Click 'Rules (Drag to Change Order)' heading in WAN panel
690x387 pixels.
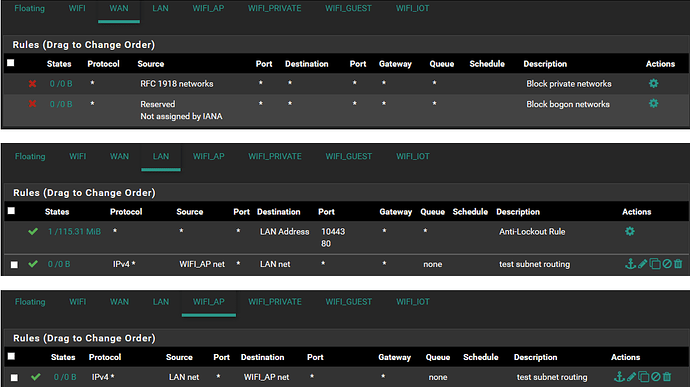(x=84, y=45)
